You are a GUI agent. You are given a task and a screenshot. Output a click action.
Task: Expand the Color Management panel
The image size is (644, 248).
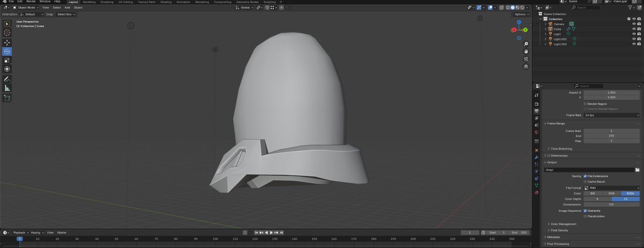click(563, 224)
